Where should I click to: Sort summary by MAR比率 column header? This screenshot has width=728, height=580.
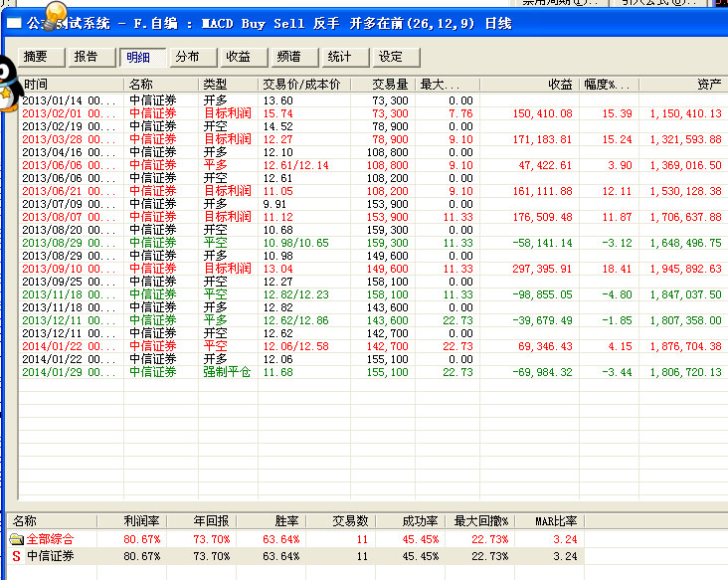tap(550, 521)
